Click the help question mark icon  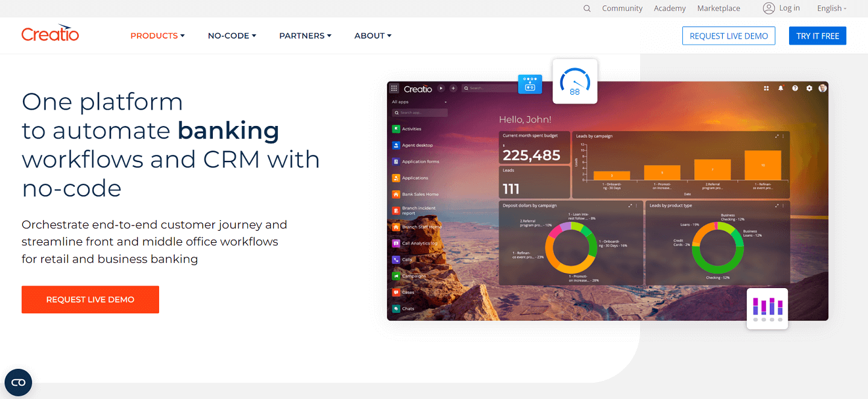(x=795, y=88)
